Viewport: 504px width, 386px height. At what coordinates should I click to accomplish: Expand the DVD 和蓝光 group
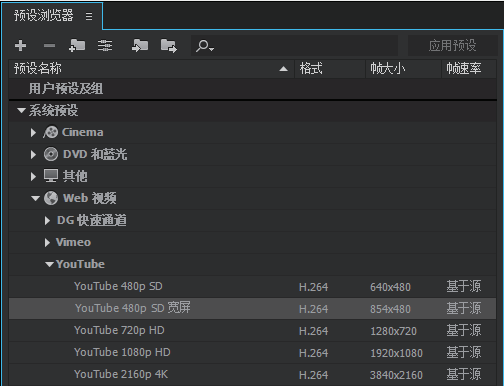tap(33, 155)
